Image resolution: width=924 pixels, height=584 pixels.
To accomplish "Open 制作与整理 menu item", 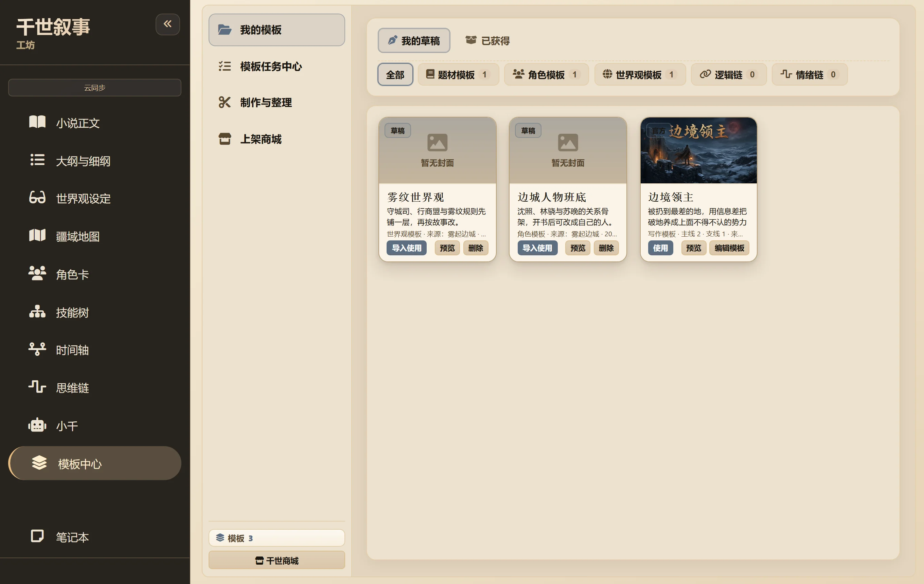I will 277,103.
